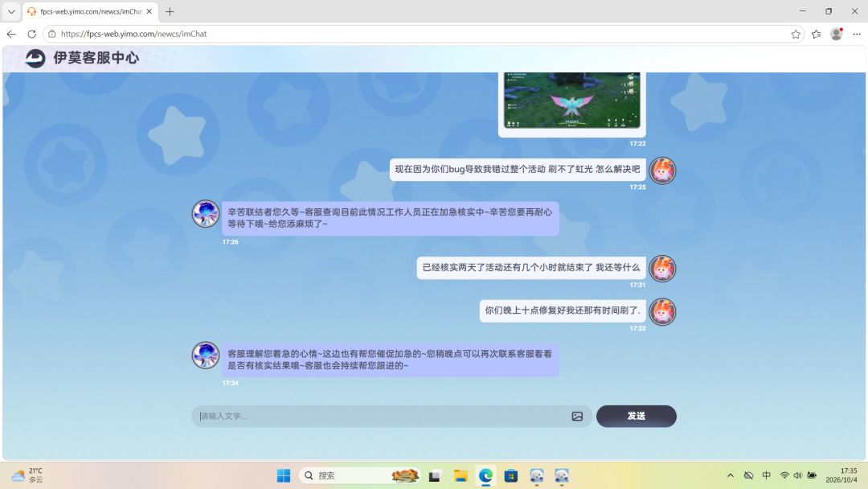Open the browser profile menu

pos(837,34)
